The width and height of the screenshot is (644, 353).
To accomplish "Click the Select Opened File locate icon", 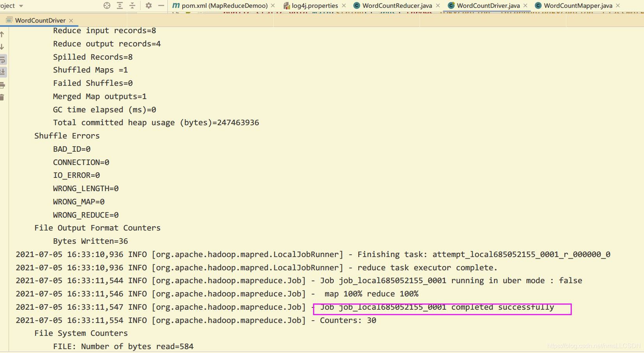I will [x=107, y=5].
